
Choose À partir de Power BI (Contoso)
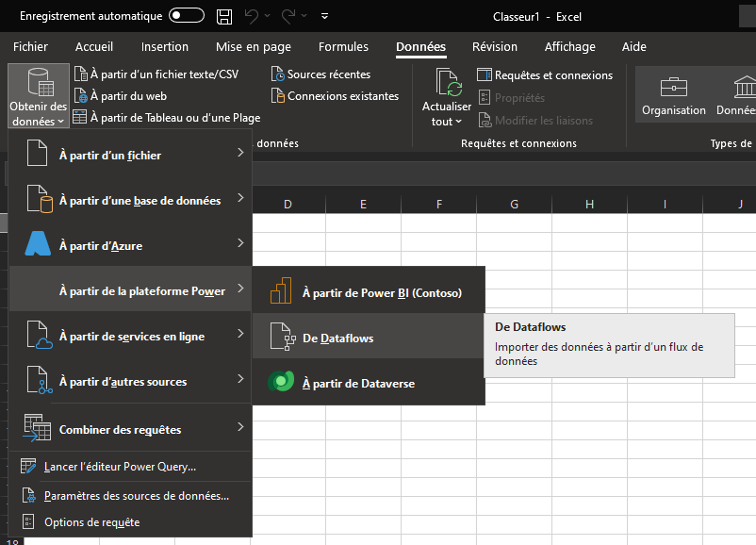369,290
